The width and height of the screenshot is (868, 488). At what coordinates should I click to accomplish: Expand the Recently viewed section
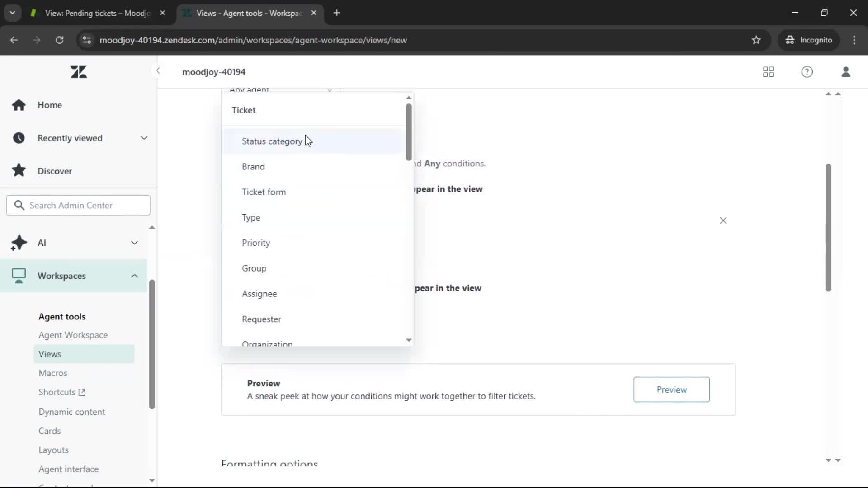point(144,138)
